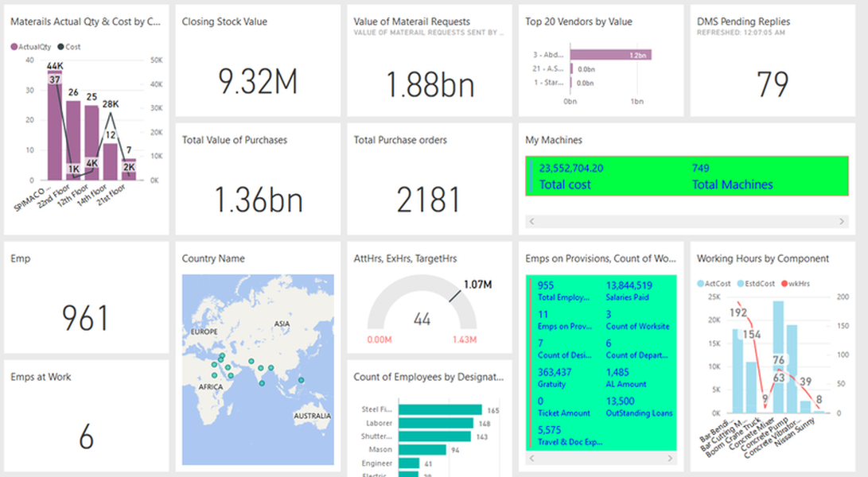Image resolution: width=868 pixels, height=477 pixels.
Task: Select the ActCost legend dot
Action: 701,283
